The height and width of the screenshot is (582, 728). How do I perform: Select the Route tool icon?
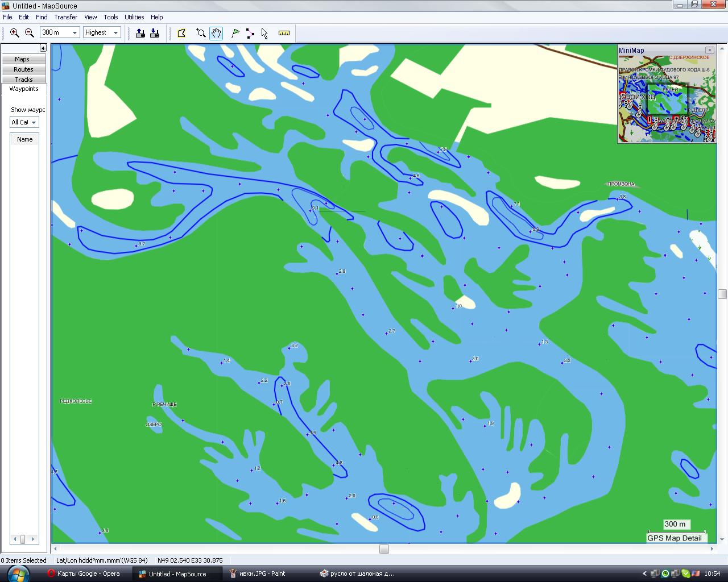(x=250, y=33)
